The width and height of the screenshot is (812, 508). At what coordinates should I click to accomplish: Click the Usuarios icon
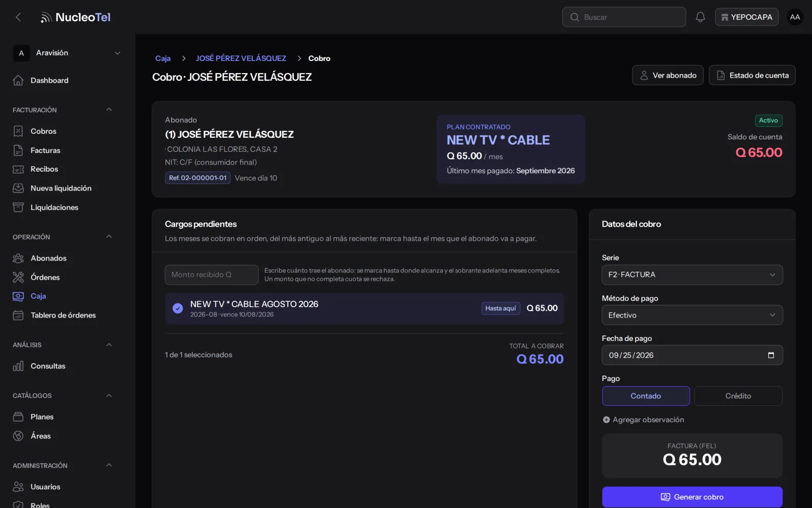tap(18, 487)
